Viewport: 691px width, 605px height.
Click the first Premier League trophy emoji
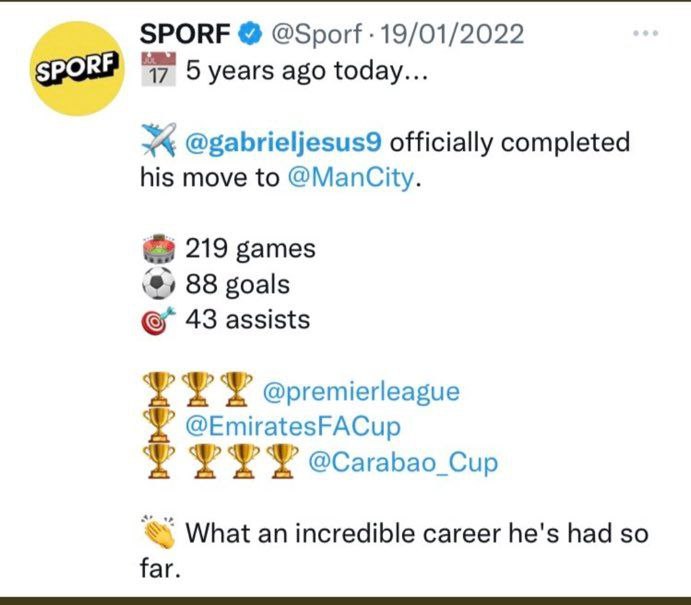[x=159, y=391]
